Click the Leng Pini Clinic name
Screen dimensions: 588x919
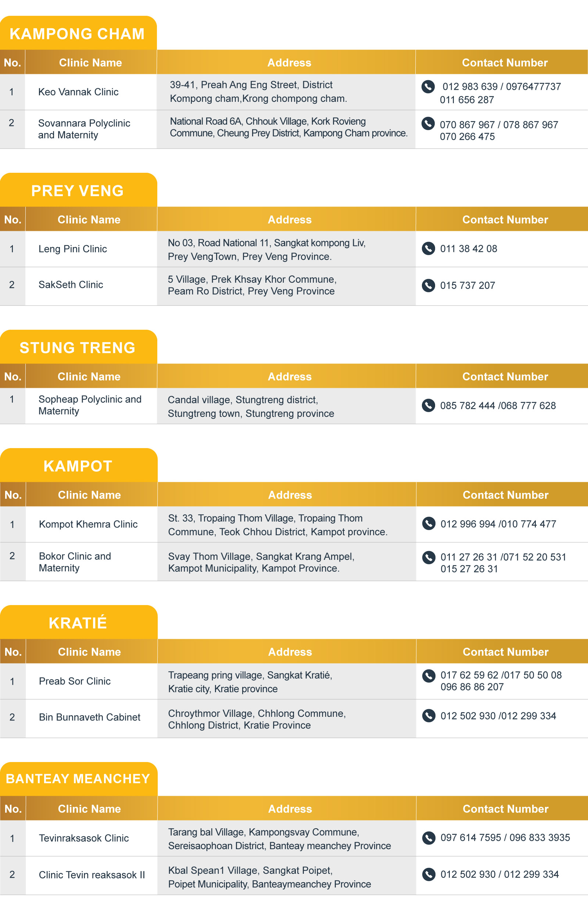(72, 249)
